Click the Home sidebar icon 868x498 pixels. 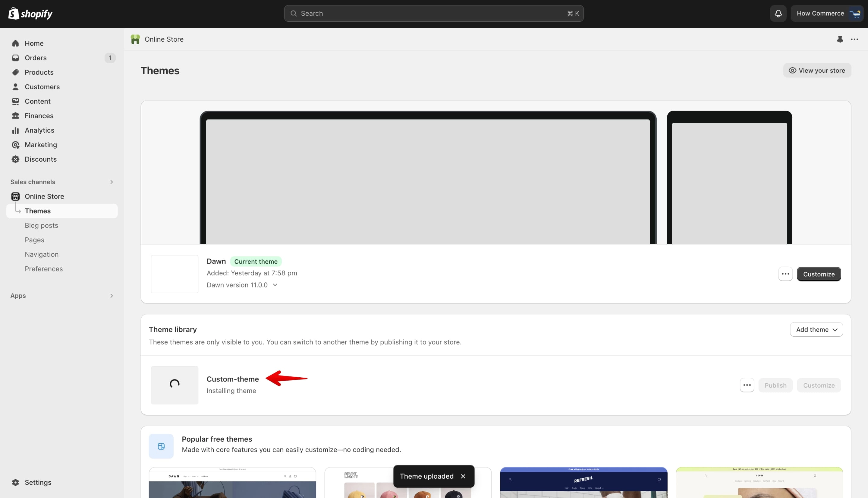[15, 43]
